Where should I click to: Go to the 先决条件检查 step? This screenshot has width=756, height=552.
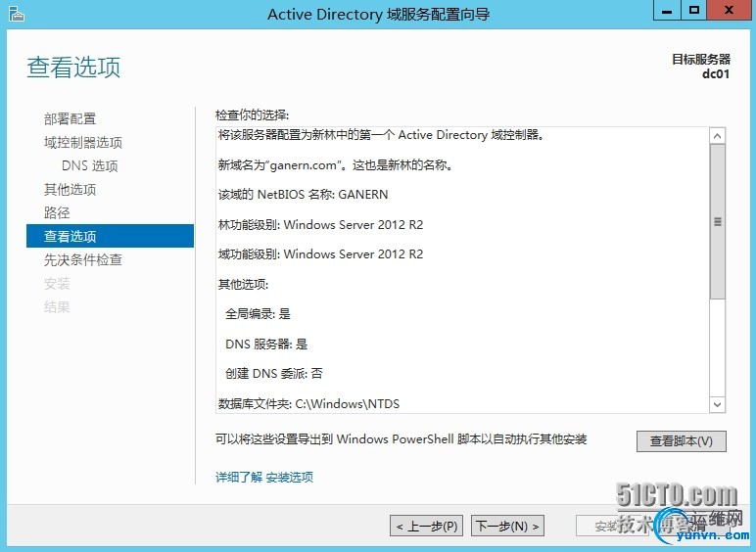pyautogui.click(x=83, y=259)
